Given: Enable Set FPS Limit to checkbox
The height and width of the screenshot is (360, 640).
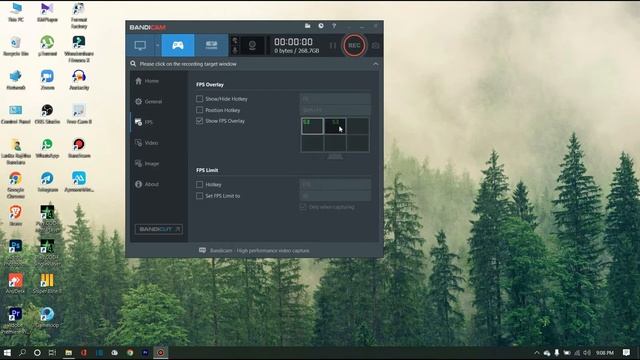Looking at the screenshot, I should point(199,196).
